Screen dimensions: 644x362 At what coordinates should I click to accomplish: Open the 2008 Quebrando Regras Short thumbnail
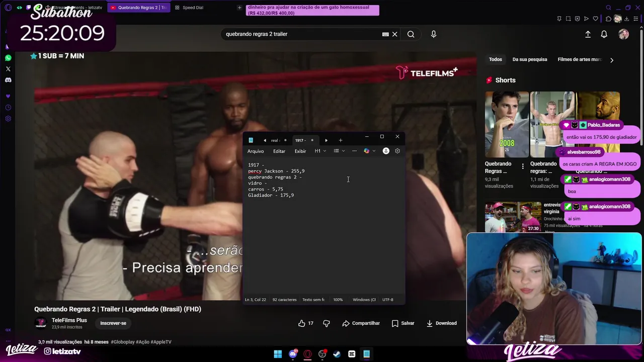click(507, 124)
